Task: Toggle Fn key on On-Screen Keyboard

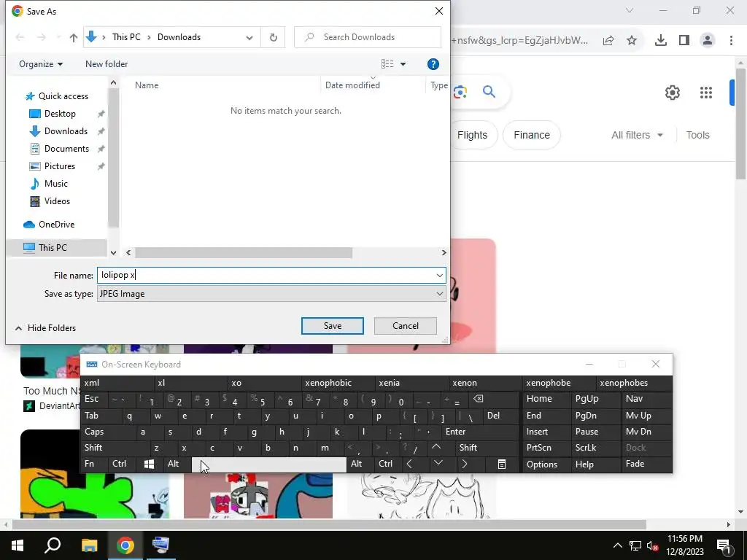Action: point(89,464)
